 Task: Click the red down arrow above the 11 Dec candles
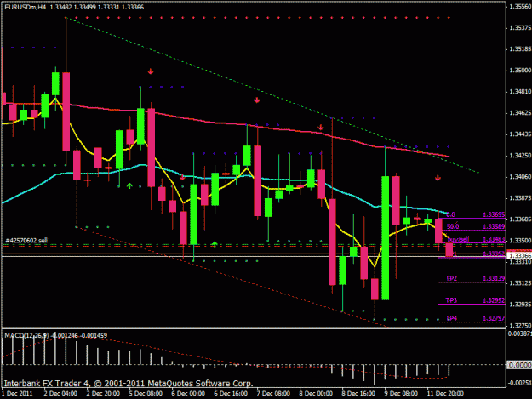(x=438, y=178)
